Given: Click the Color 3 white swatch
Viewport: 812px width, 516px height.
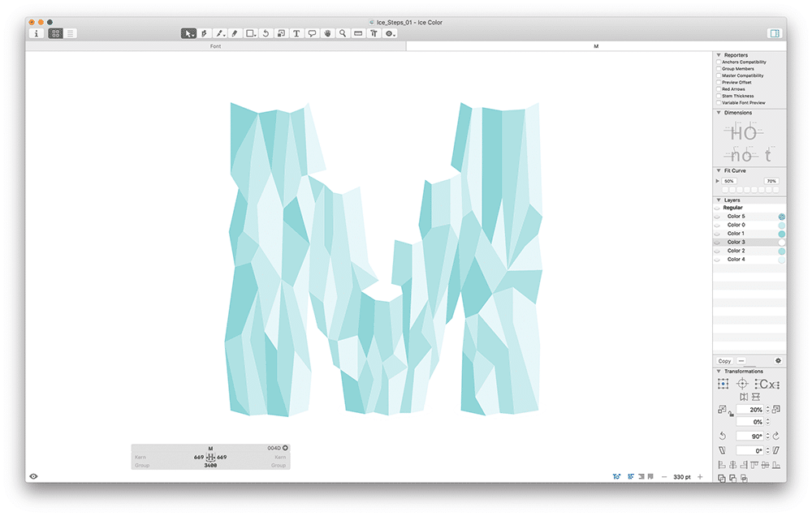Looking at the screenshot, I should [781, 243].
